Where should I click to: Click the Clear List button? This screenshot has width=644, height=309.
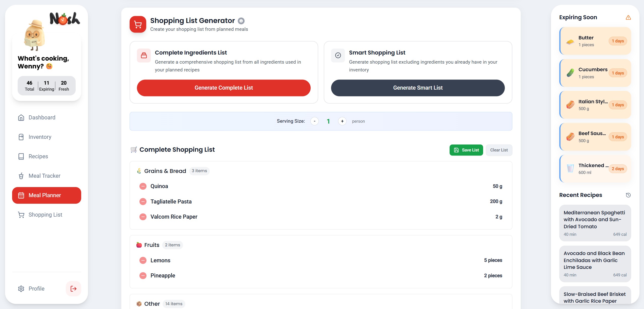tap(499, 150)
